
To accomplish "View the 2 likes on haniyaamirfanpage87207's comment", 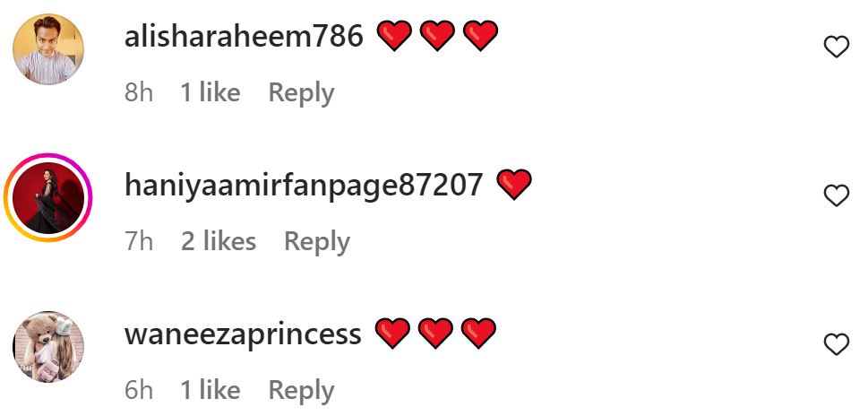I will pos(219,241).
